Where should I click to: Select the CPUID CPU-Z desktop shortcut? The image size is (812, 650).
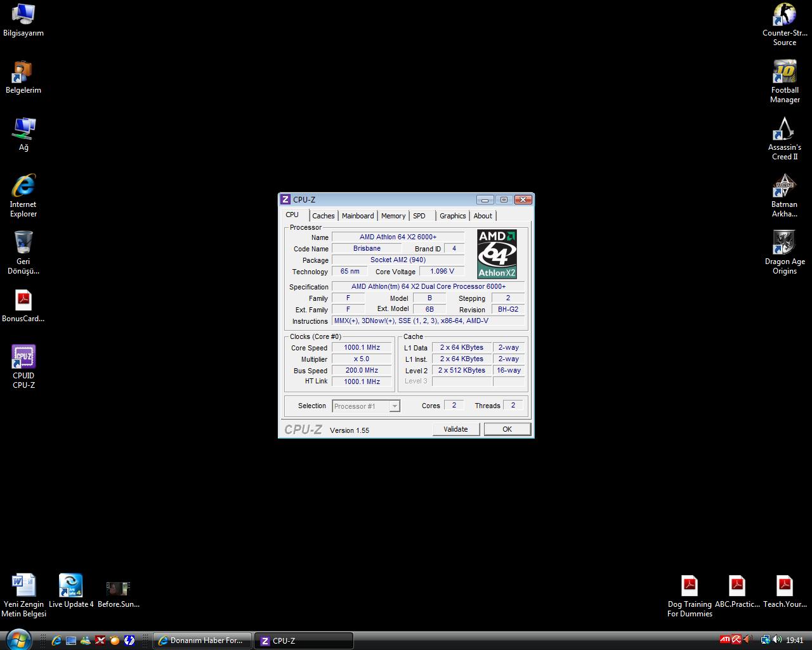(23, 367)
